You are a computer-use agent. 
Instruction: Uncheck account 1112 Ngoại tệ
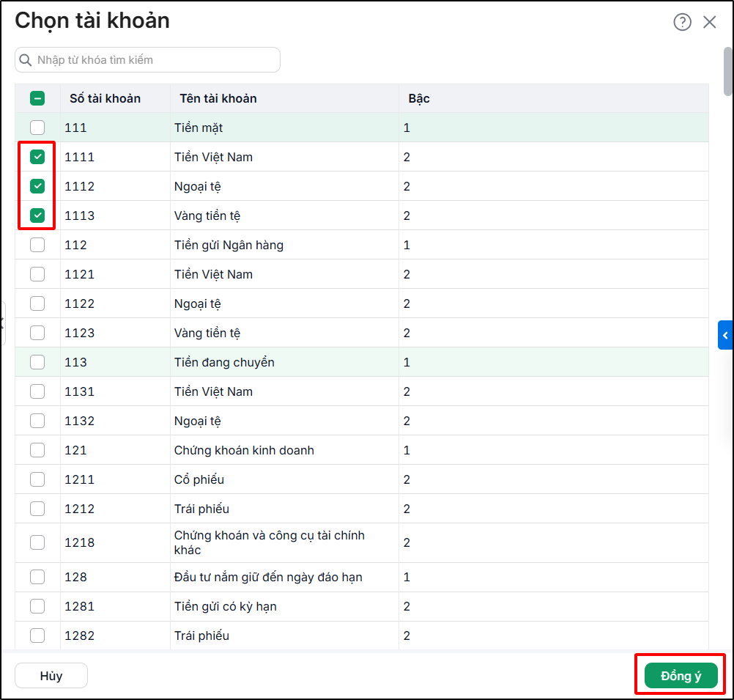pyautogui.click(x=37, y=186)
